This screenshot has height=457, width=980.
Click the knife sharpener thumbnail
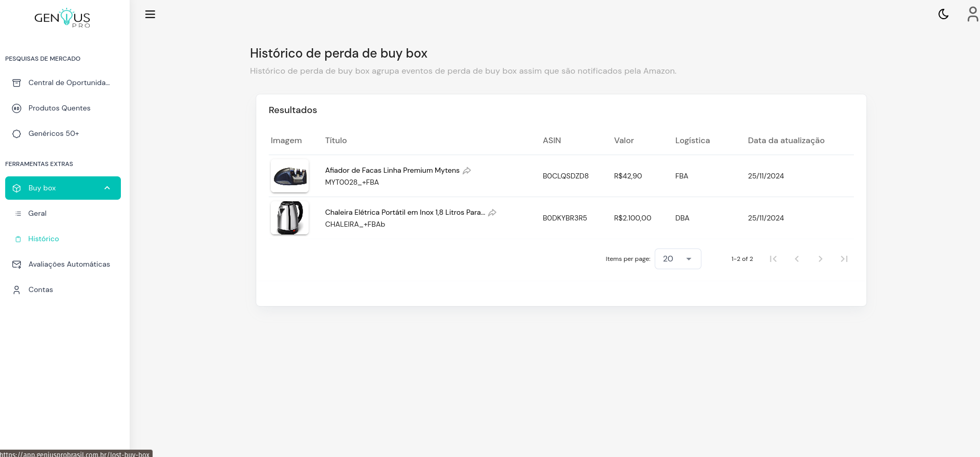coord(289,176)
